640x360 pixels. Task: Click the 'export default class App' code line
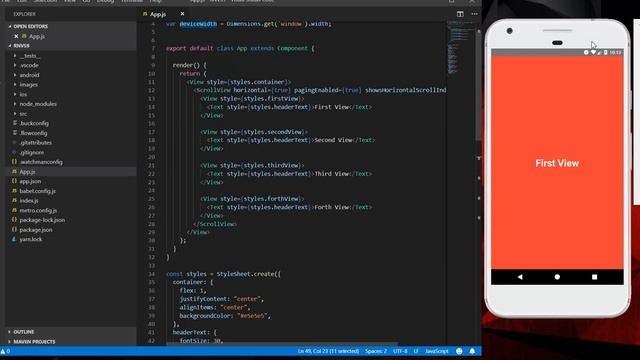(x=240, y=48)
